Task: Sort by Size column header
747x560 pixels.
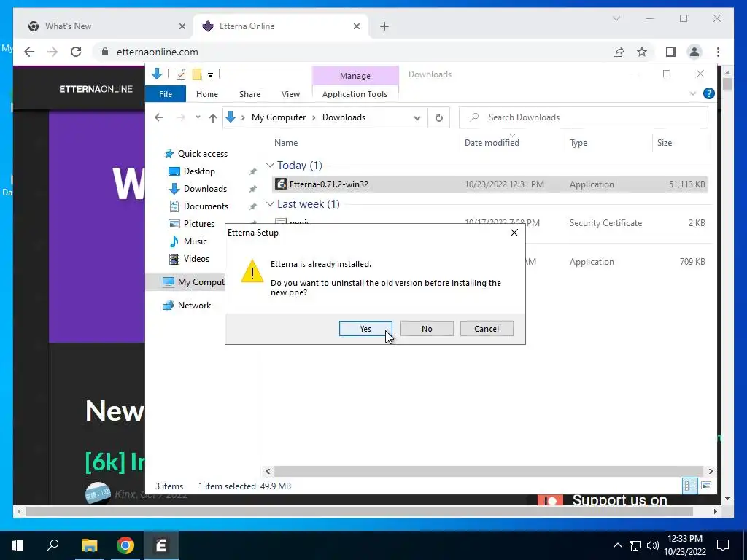Action: coord(664,143)
